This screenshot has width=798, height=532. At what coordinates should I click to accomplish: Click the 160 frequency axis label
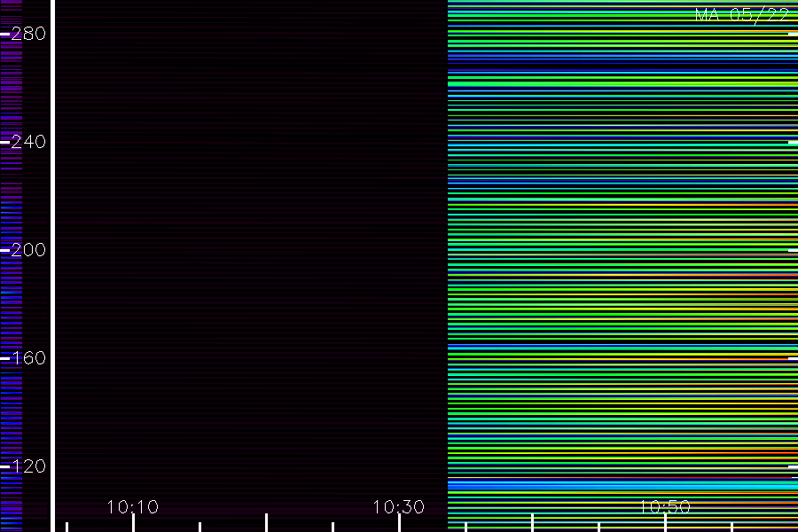(28, 358)
